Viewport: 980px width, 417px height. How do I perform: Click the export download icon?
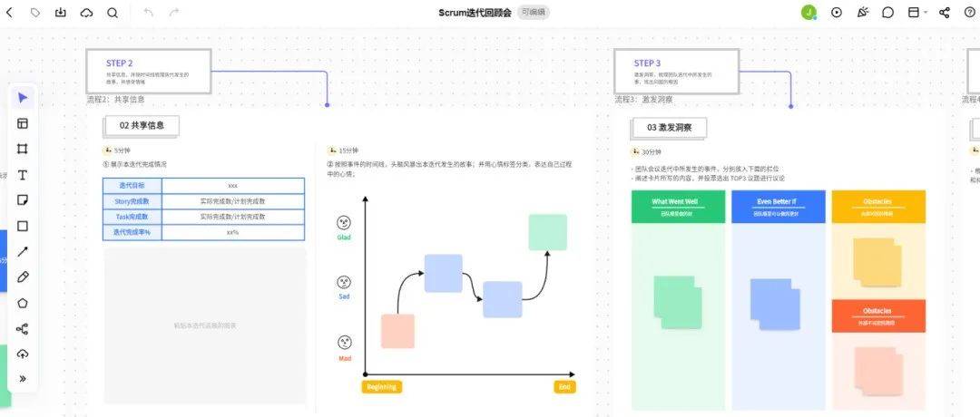pyautogui.click(x=61, y=13)
